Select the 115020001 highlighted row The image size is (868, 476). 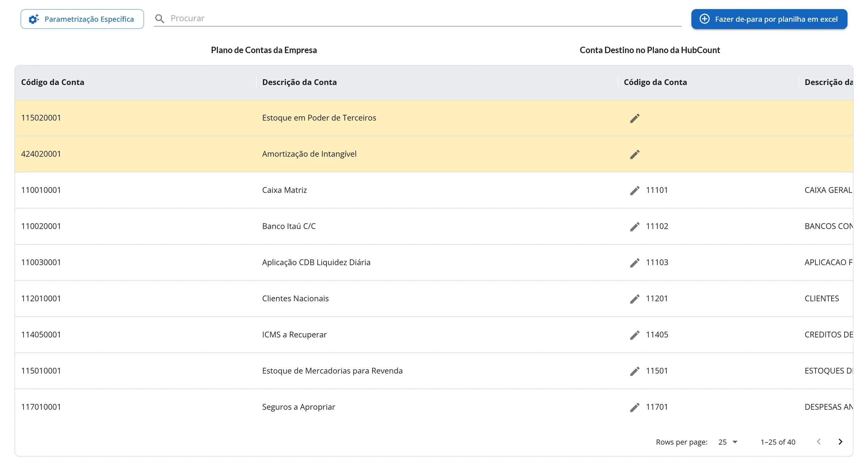coord(434,118)
